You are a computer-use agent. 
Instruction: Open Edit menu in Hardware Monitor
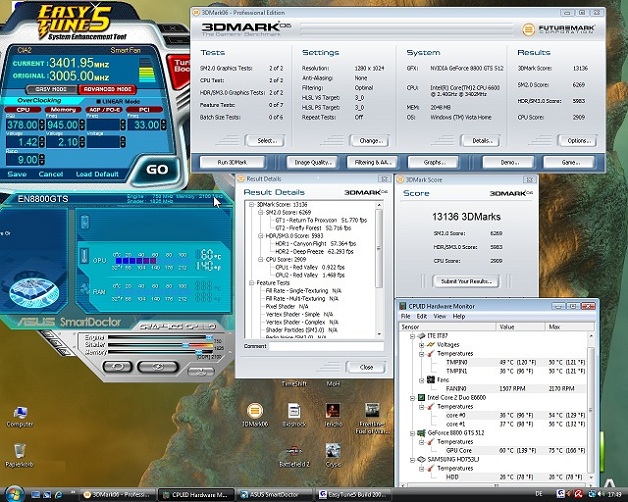(421, 317)
